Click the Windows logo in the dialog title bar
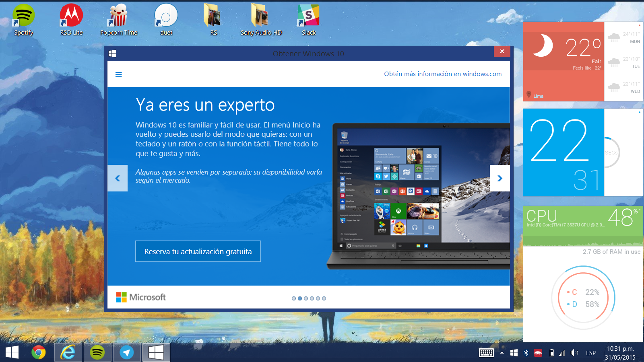 click(112, 53)
